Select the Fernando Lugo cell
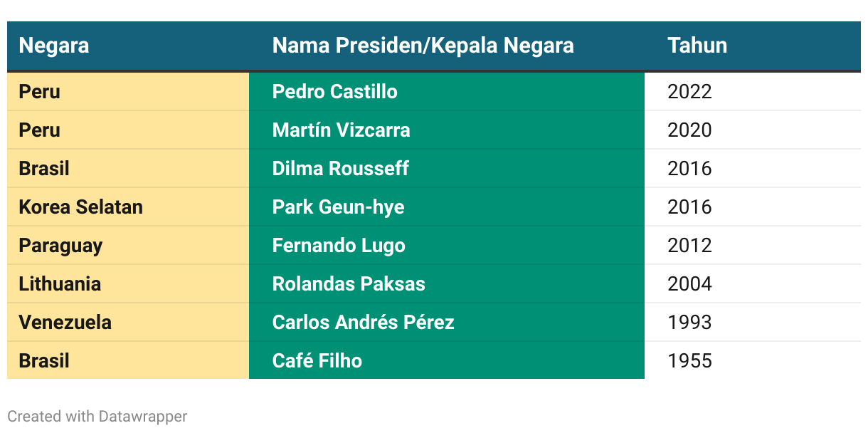Image resolution: width=868 pixels, height=433 pixels. pyautogui.click(x=447, y=246)
